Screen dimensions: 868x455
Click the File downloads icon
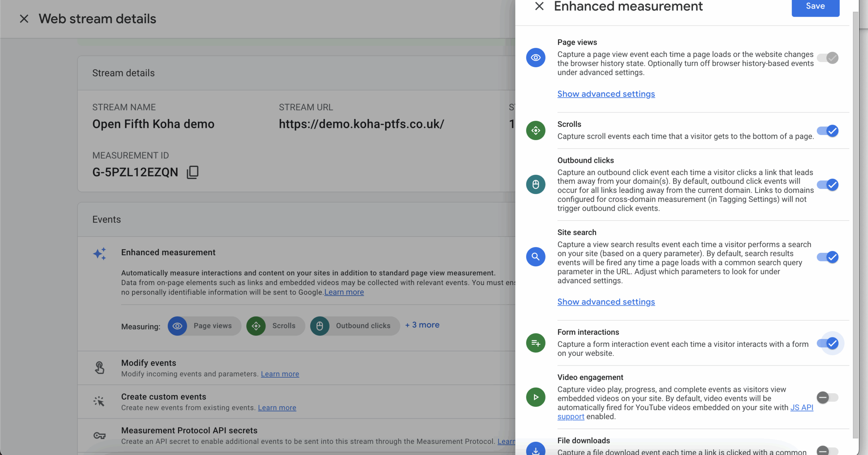click(536, 449)
